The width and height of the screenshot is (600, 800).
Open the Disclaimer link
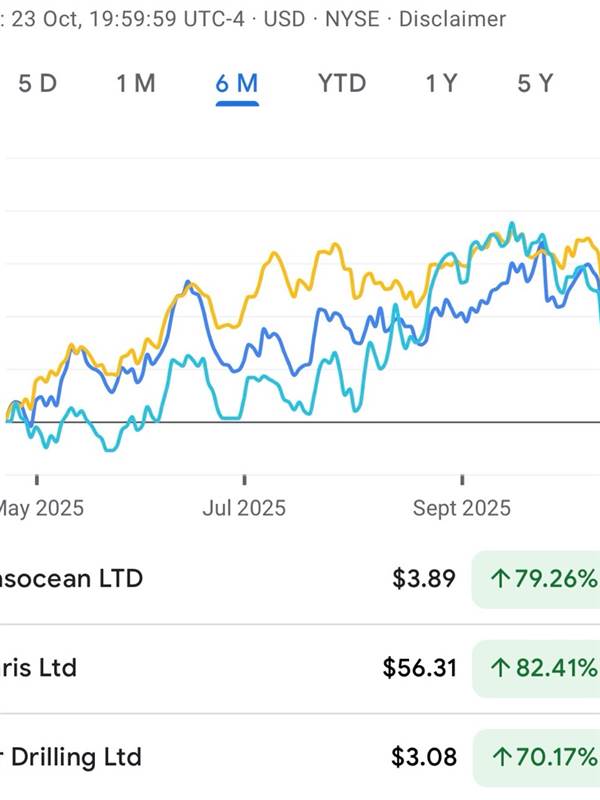[x=452, y=19]
